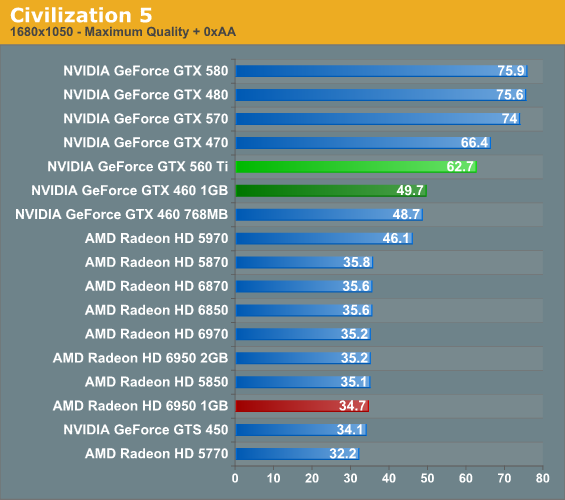Click the 46.1 value on HD 5970 bar

click(396, 238)
